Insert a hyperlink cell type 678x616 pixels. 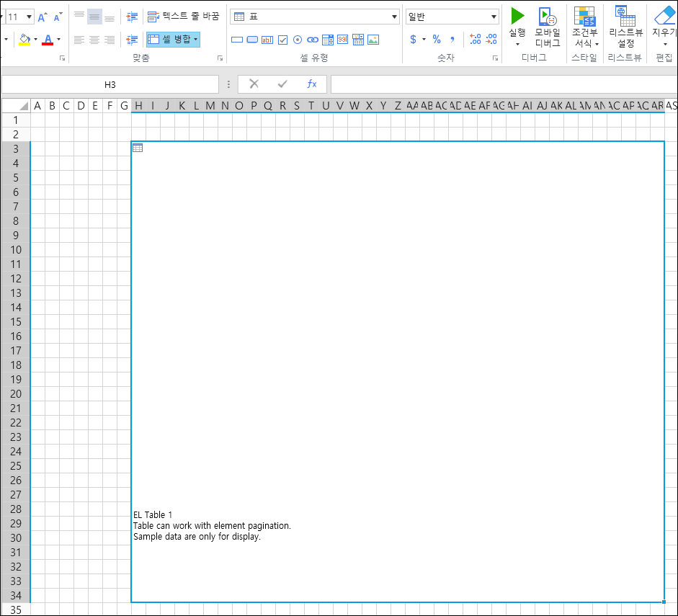click(313, 40)
